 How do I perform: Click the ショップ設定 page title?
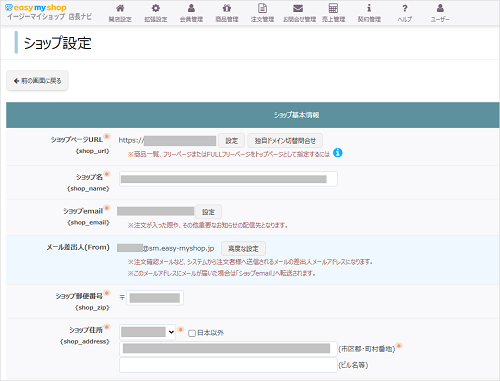[57, 43]
